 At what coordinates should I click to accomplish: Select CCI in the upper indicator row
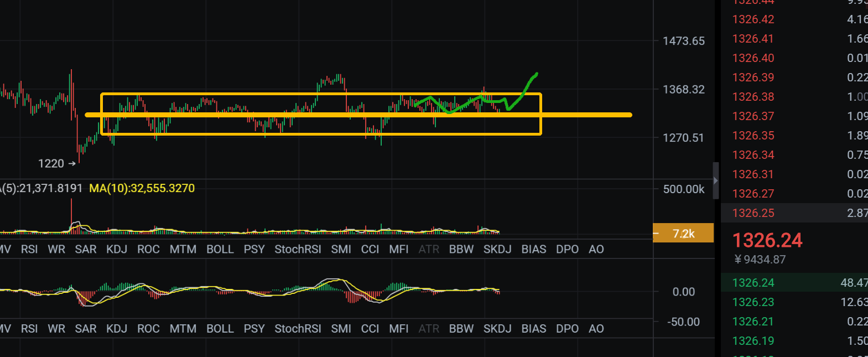pyautogui.click(x=370, y=249)
